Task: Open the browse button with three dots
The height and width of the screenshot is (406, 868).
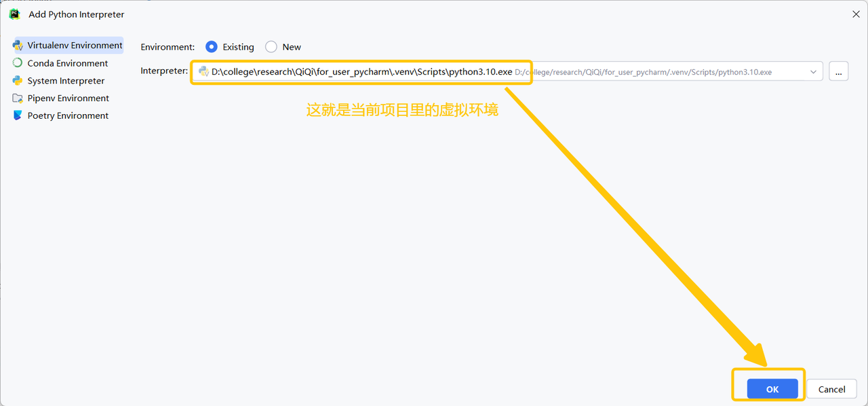Action: point(838,71)
